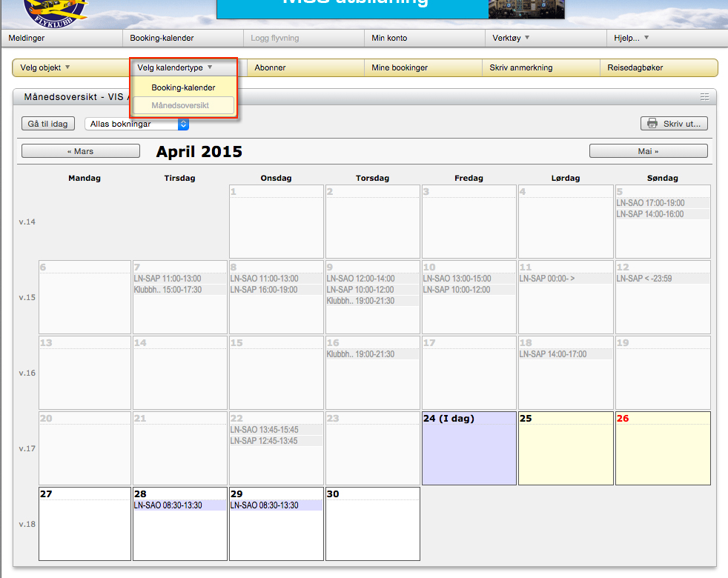Click Skriv anmerkning in the toolbar
This screenshot has width=728, height=578.
[x=520, y=67]
